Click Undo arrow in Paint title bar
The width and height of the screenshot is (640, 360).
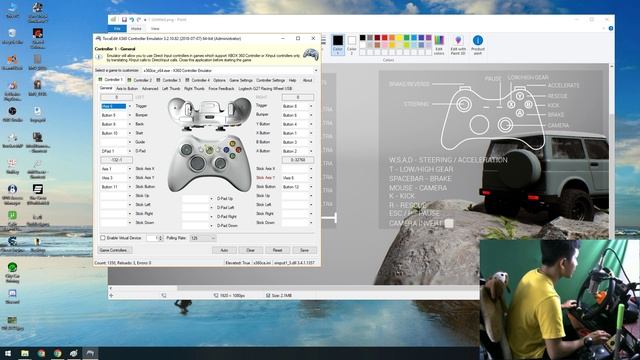(x=131, y=20)
